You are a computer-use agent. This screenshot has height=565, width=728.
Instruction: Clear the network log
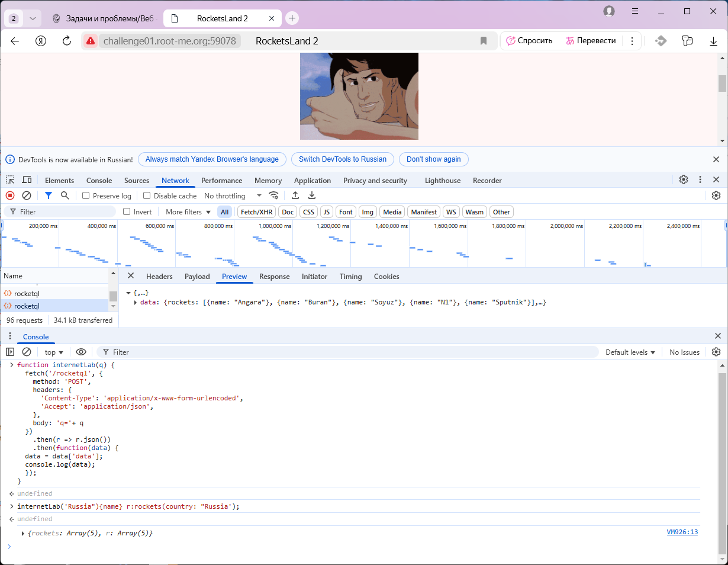pos(27,195)
